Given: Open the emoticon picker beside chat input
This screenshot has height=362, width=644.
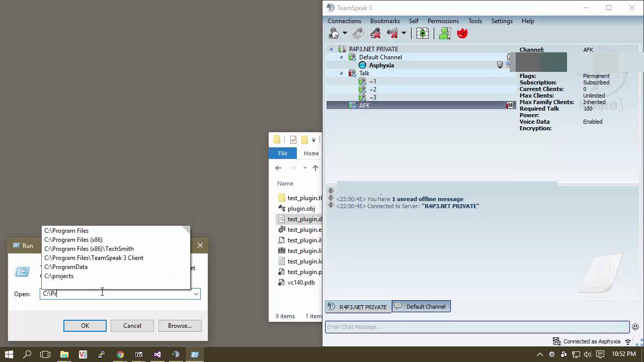Looking at the screenshot, I should coord(635,327).
